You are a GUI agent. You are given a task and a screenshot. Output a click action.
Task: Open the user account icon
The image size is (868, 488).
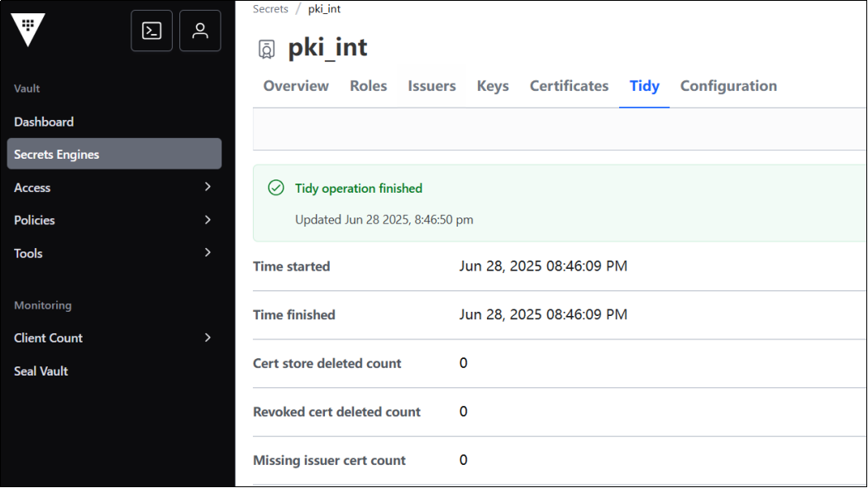(x=200, y=31)
